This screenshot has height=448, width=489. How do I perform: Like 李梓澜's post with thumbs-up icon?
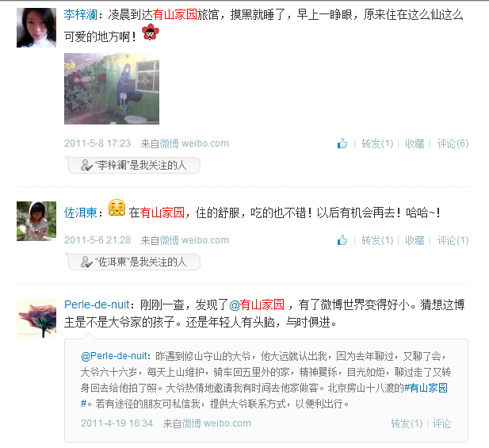(x=342, y=144)
